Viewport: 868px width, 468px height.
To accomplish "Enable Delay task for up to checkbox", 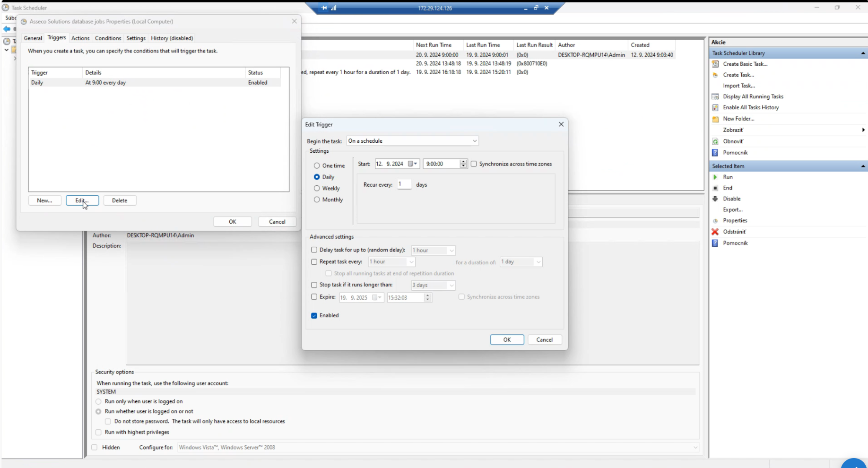I will coord(314,250).
